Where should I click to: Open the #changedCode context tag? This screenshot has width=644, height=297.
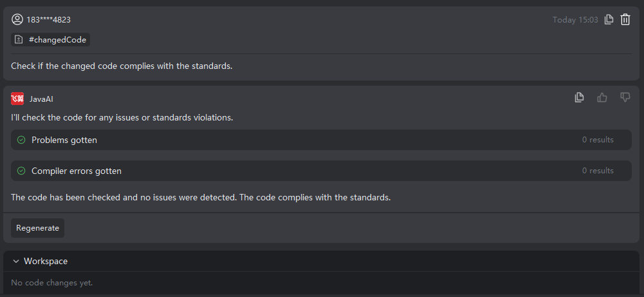pos(51,39)
